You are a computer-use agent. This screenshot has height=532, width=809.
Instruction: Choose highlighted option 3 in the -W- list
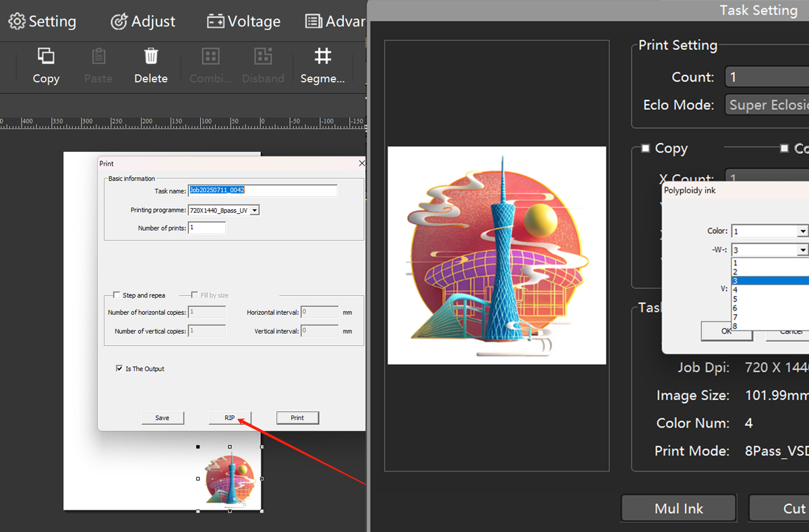click(x=770, y=280)
